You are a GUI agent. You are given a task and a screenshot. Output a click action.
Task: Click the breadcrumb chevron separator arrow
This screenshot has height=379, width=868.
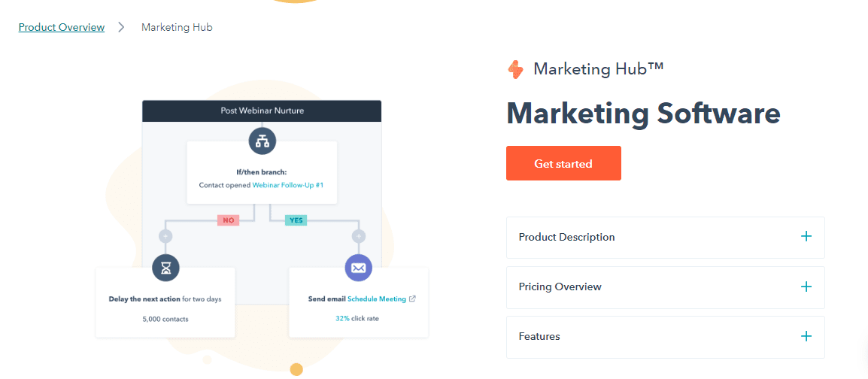coord(123,27)
